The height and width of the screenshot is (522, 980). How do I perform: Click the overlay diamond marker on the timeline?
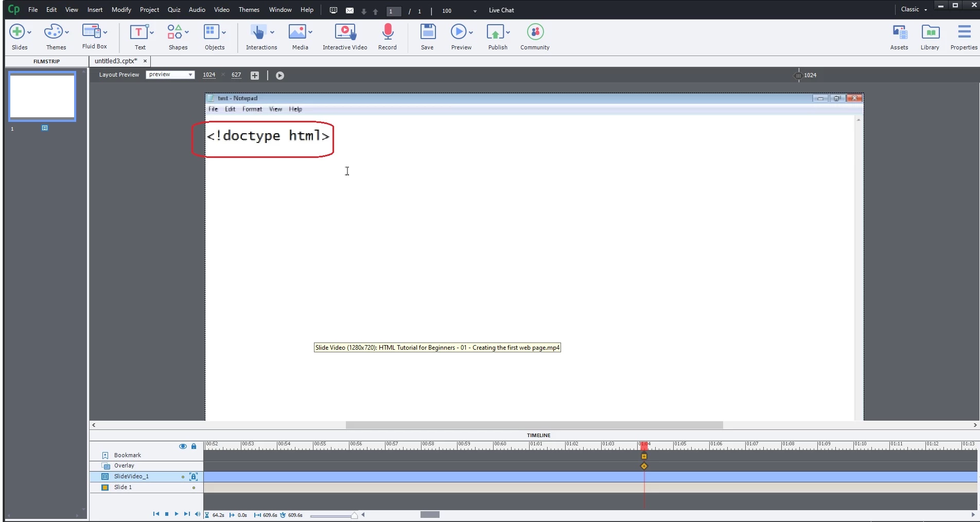pyautogui.click(x=644, y=466)
